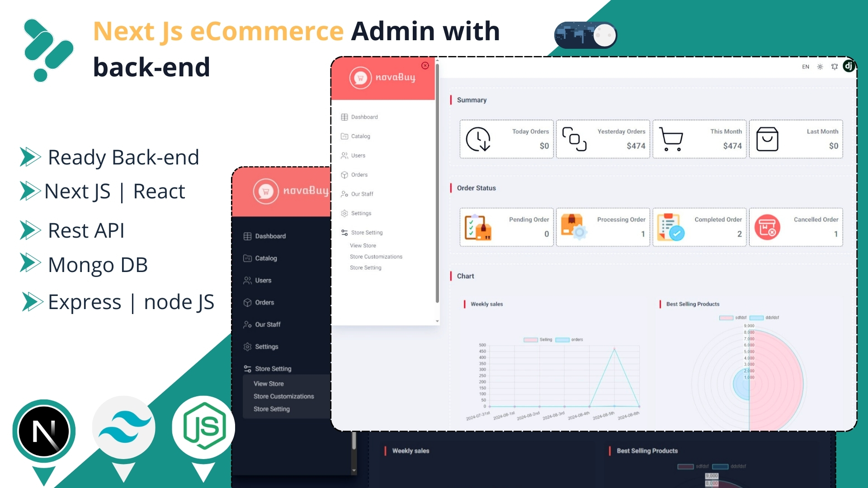Collapse Store Setting menu in dark sidebar
The width and height of the screenshot is (868, 488).
[273, 369]
